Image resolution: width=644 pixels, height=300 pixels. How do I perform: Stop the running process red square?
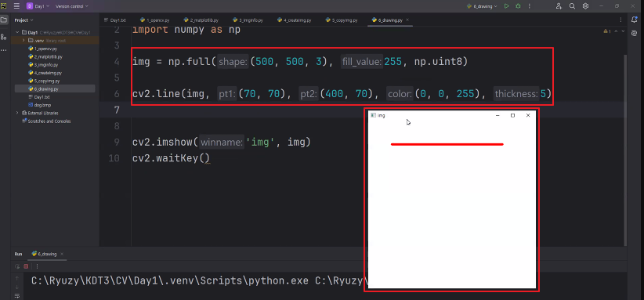(x=26, y=266)
